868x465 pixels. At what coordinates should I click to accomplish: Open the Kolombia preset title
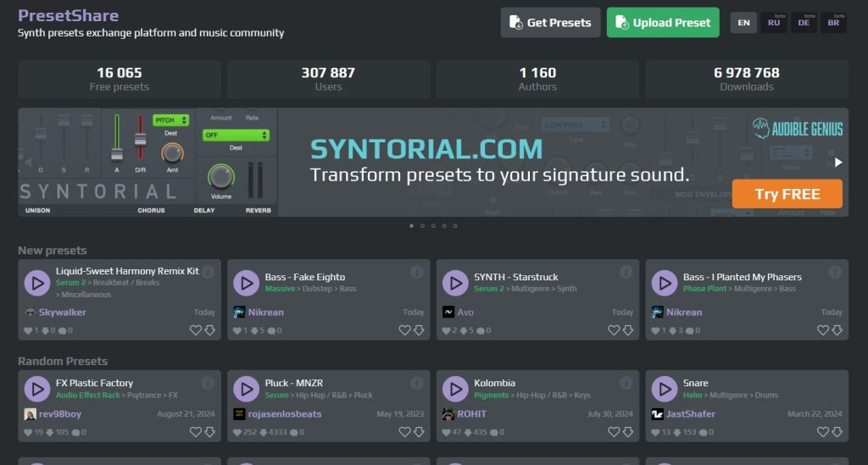pyautogui.click(x=494, y=383)
